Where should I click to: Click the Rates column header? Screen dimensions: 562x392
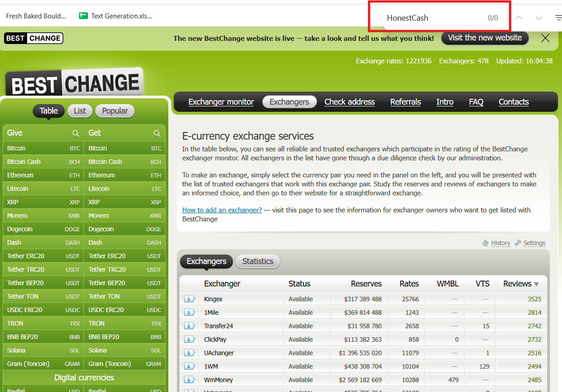point(409,284)
